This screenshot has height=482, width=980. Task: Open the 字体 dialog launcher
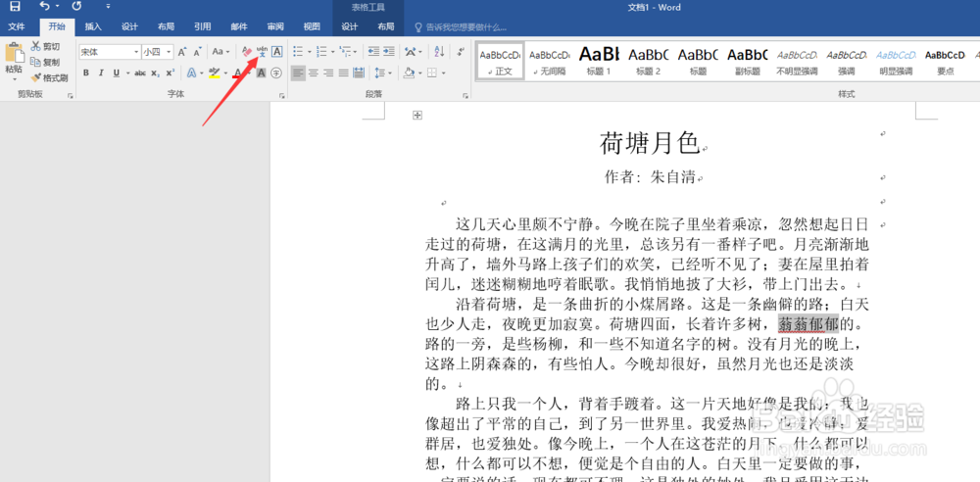click(x=282, y=96)
